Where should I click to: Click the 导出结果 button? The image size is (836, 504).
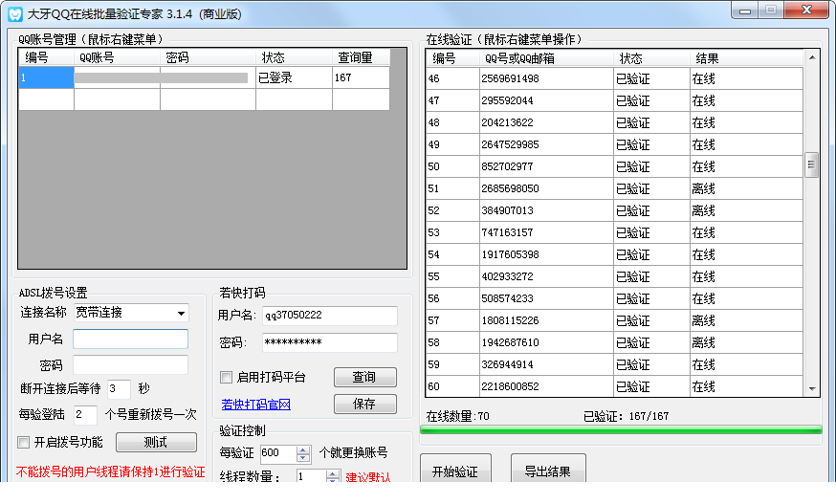pyautogui.click(x=548, y=471)
